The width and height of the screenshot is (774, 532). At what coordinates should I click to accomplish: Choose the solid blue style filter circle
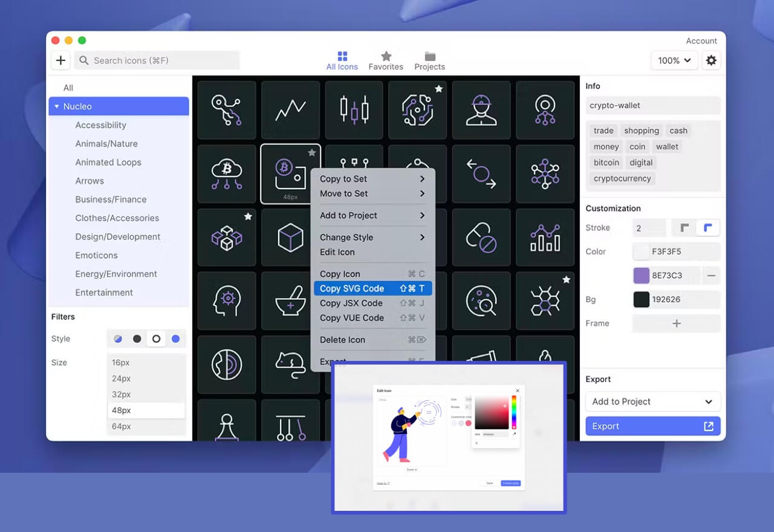pyautogui.click(x=175, y=339)
